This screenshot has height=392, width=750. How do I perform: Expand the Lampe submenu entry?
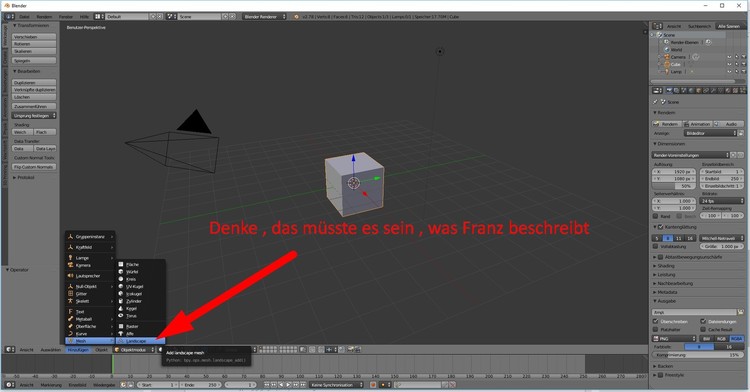pyautogui.click(x=90, y=258)
